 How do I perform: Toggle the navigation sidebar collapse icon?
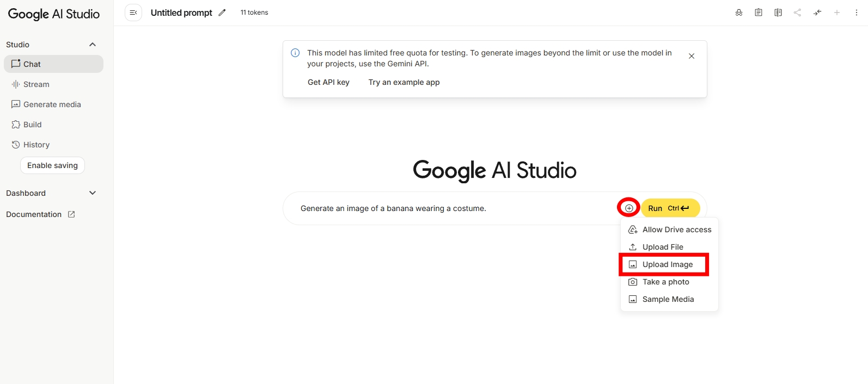point(133,13)
